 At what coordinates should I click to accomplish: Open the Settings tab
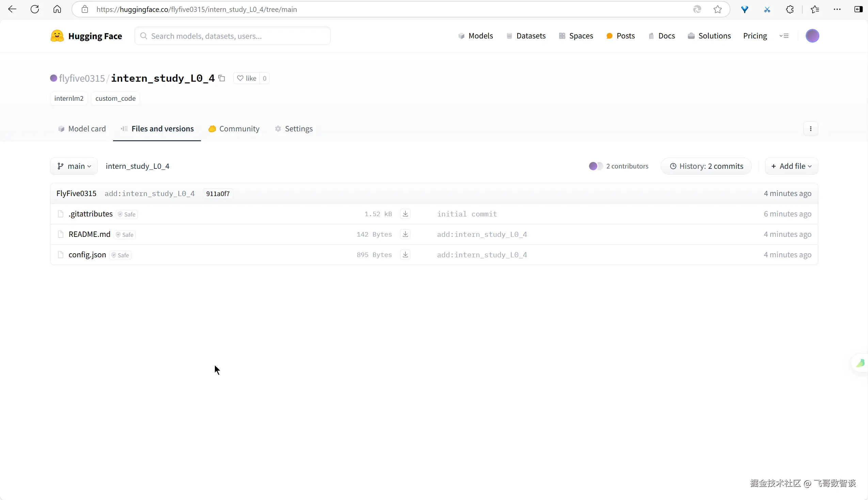click(x=294, y=129)
